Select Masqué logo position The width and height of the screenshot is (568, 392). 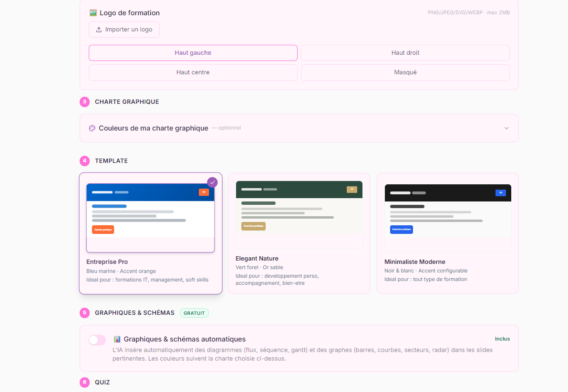click(x=405, y=72)
